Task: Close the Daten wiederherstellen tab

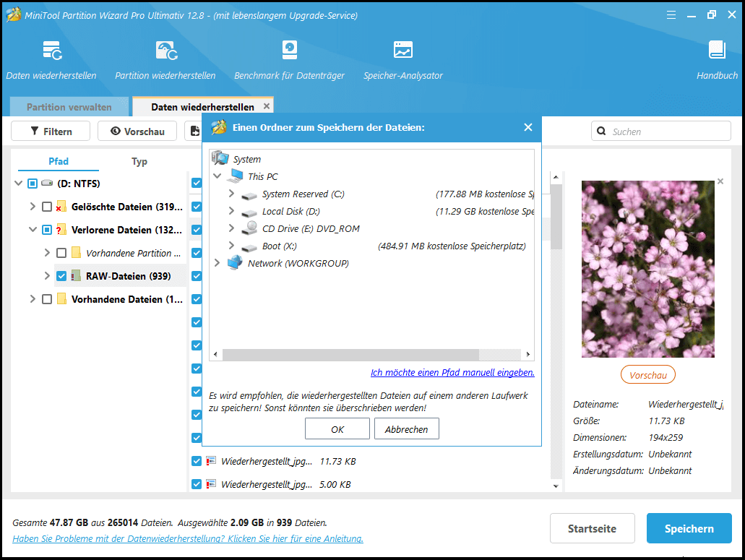Action: click(267, 106)
